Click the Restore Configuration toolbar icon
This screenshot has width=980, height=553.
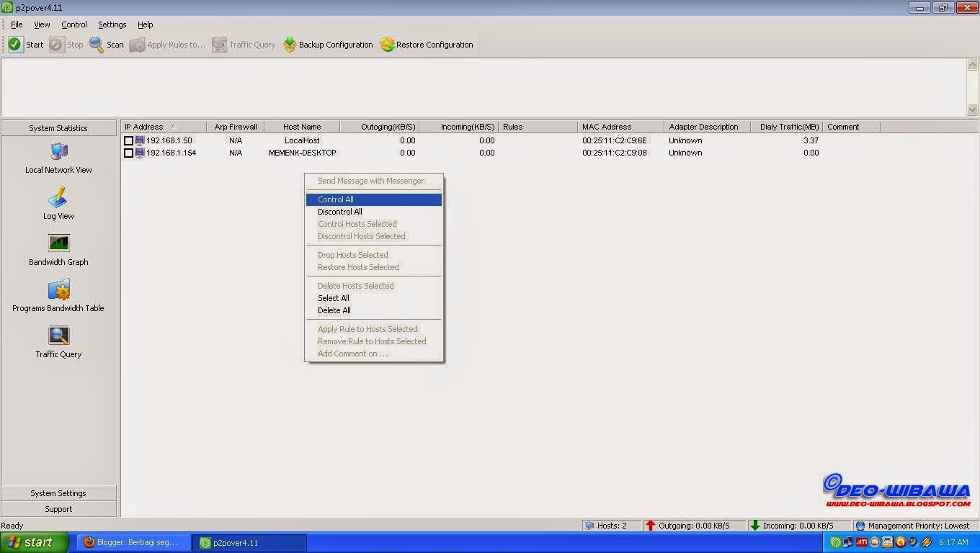pyautogui.click(x=387, y=45)
